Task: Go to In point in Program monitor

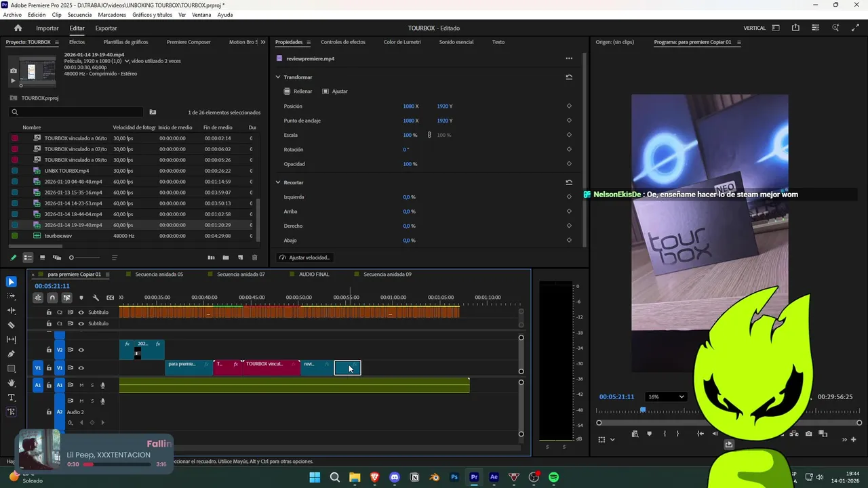Action: point(701,434)
